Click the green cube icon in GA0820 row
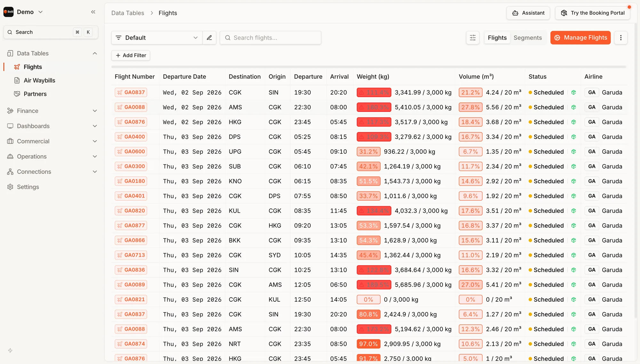 [x=574, y=211]
